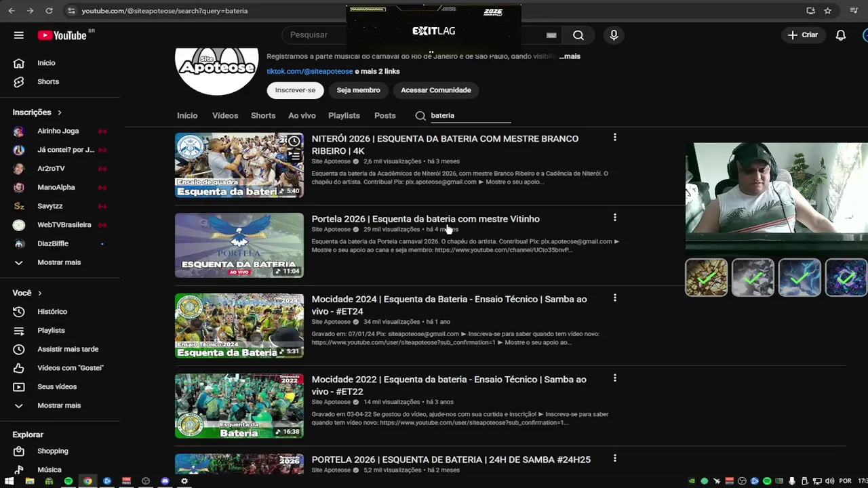Start the YouTube search with magnifier button
Image resolution: width=868 pixels, height=488 pixels.
578,35
